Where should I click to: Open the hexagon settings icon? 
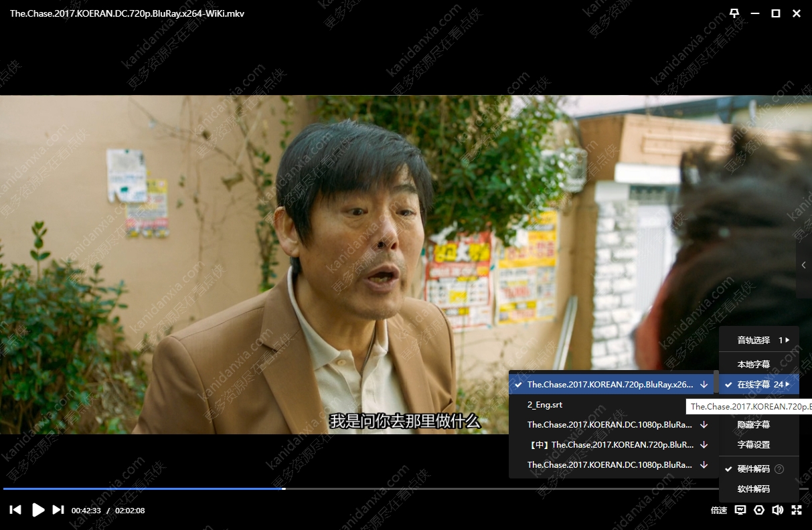click(759, 510)
